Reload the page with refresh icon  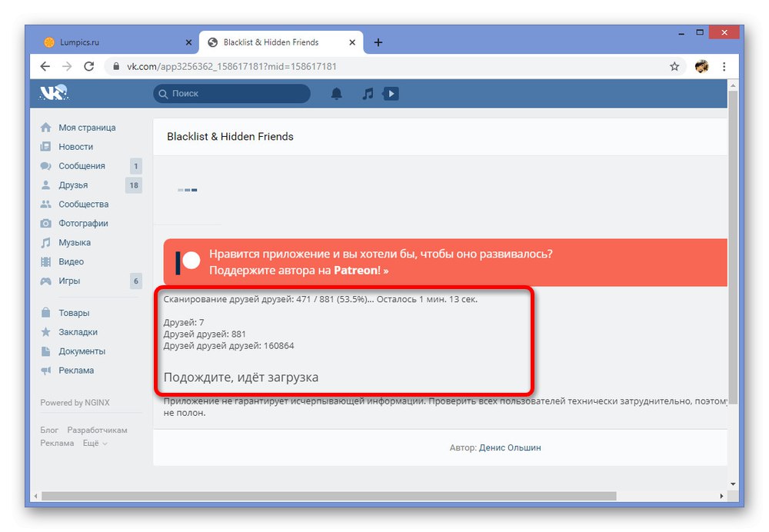pyautogui.click(x=88, y=66)
